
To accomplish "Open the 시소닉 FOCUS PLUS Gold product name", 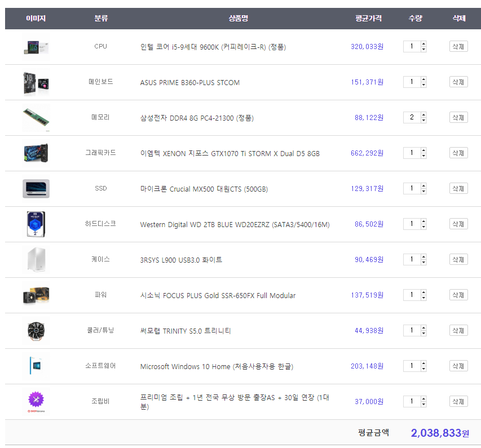I will point(218,295).
